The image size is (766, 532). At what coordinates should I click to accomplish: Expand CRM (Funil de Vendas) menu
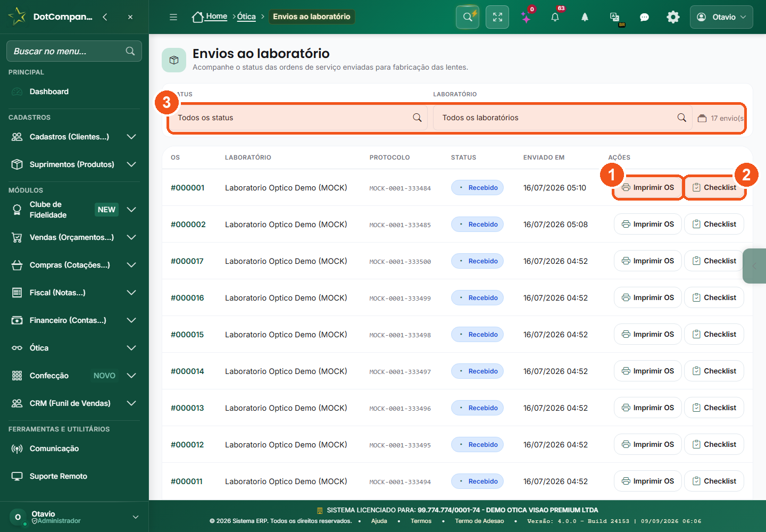pyautogui.click(x=74, y=403)
